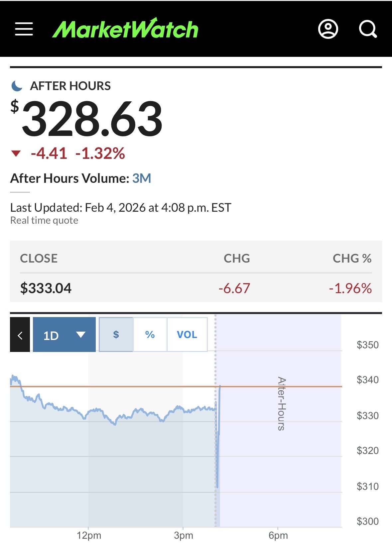392x560 pixels.
Task: Click the MarketWatch logo
Action: [x=125, y=29]
